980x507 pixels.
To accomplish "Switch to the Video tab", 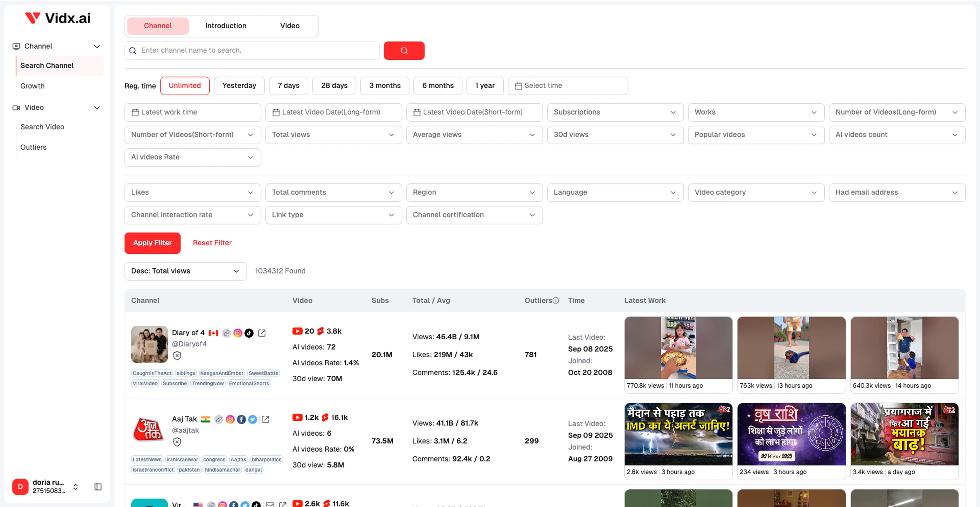I will click(289, 26).
